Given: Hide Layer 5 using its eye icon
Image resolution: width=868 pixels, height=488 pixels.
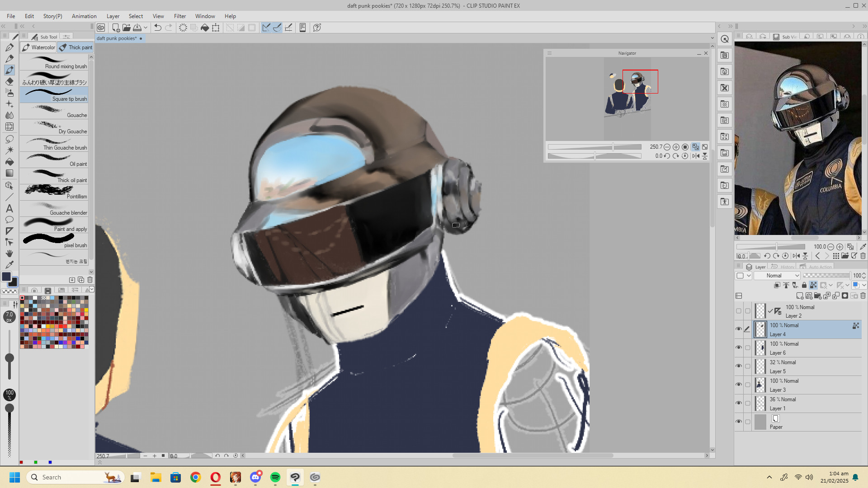Looking at the screenshot, I should pyautogui.click(x=739, y=366).
